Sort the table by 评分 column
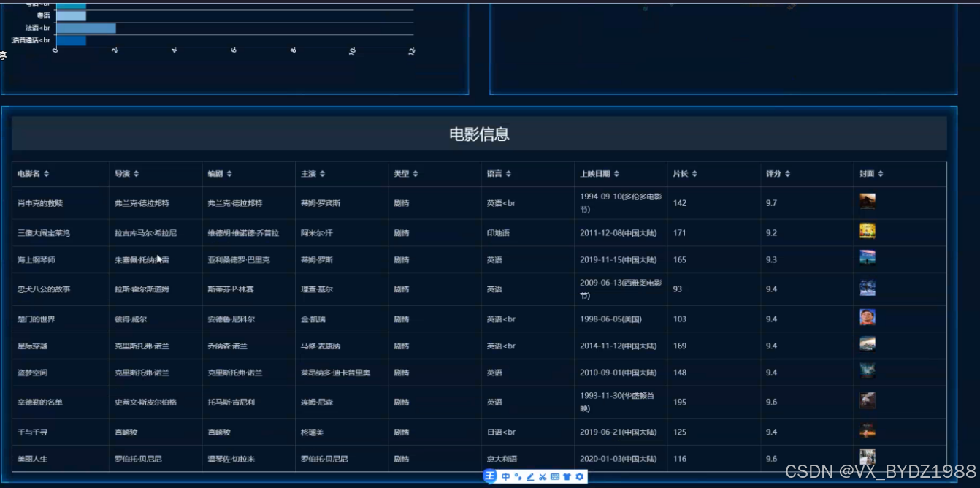 tap(787, 174)
